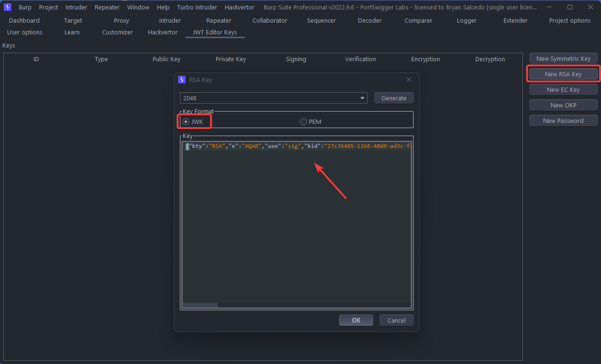Click the New OKP button
Viewport: 601px width, 364px height.
563,105
